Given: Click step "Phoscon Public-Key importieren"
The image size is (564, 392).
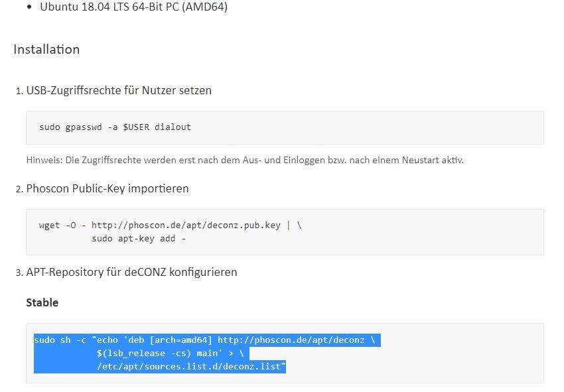Looking at the screenshot, I should coord(107,189).
